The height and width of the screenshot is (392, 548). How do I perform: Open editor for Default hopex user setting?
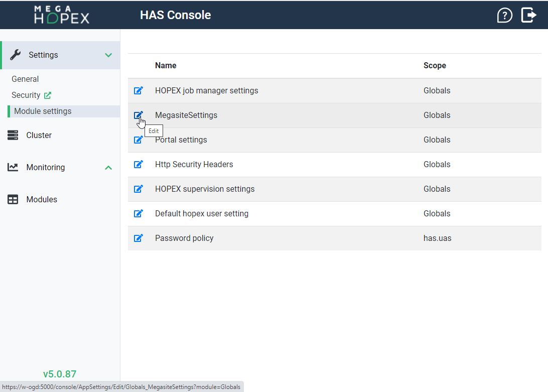pyautogui.click(x=139, y=214)
